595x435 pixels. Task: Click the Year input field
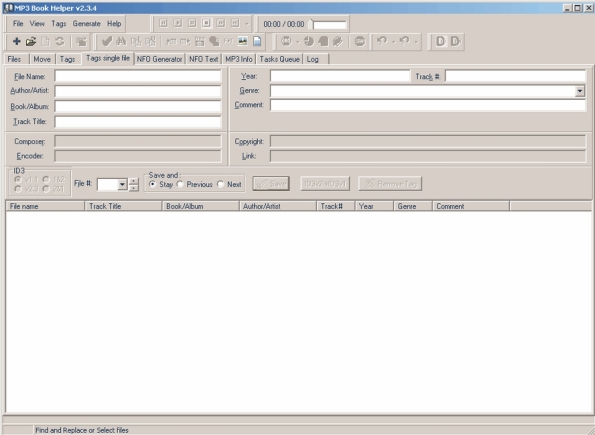click(x=340, y=76)
